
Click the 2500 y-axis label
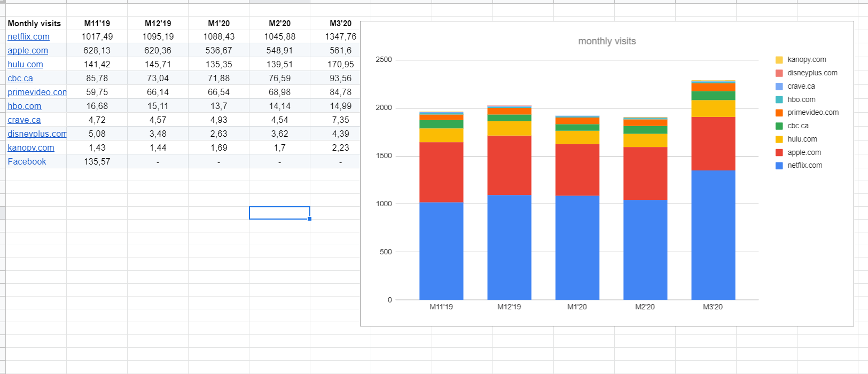384,59
